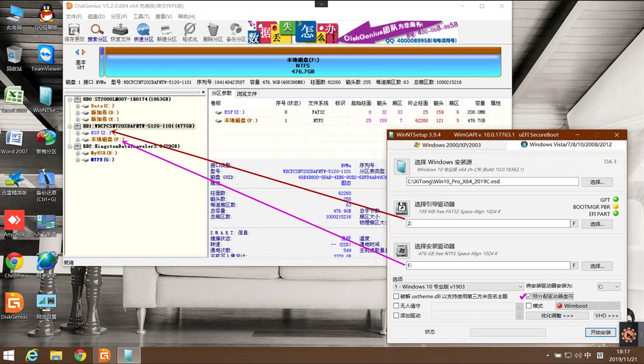The height and width of the screenshot is (364, 644).
Task: Click 选择... button for install drive
Action: point(597,266)
